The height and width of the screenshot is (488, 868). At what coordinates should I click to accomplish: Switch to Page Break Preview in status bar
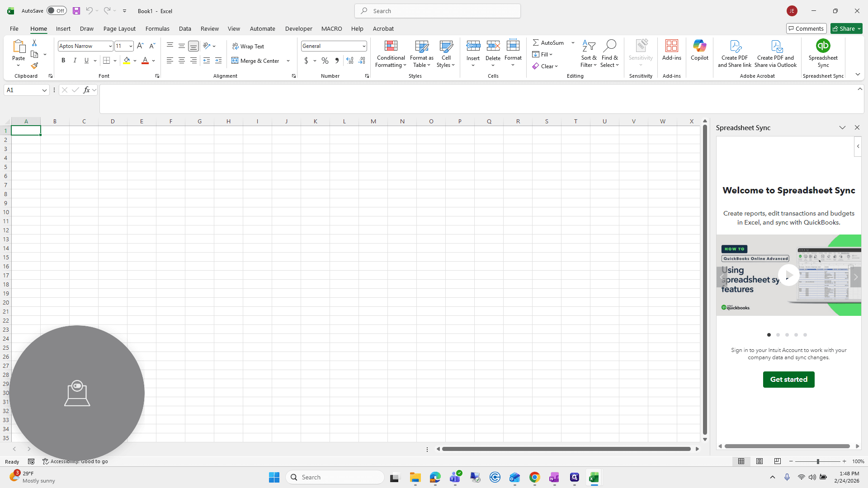click(778, 461)
